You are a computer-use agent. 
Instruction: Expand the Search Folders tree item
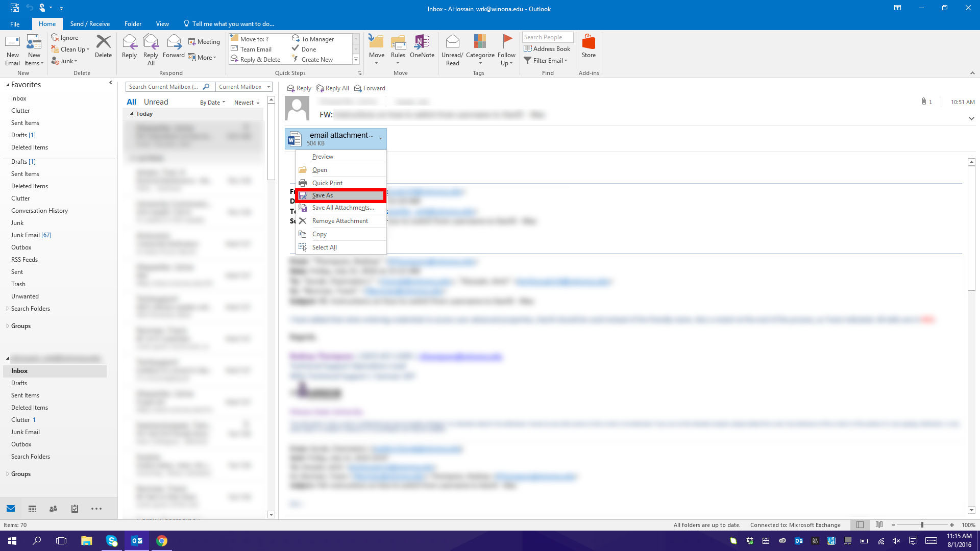point(8,309)
